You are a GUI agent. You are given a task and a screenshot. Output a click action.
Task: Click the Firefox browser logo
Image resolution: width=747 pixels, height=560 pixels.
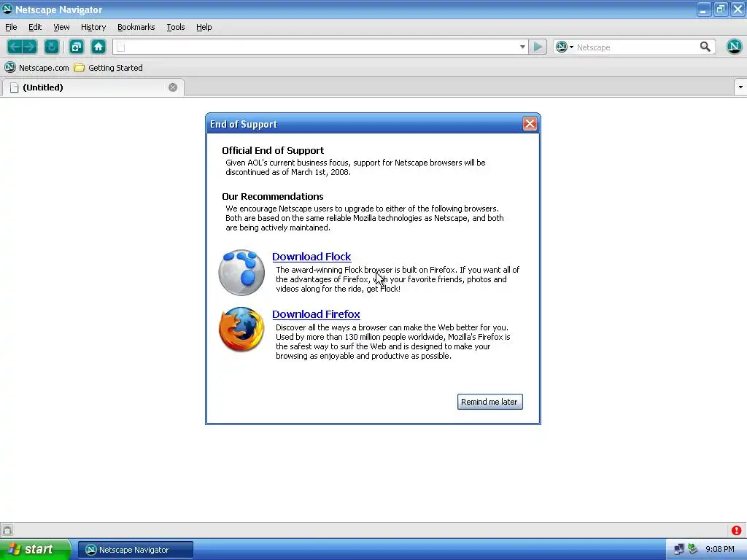241,330
